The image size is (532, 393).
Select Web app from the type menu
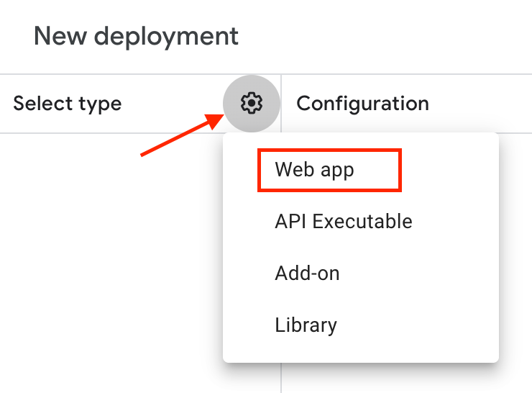(x=314, y=171)
